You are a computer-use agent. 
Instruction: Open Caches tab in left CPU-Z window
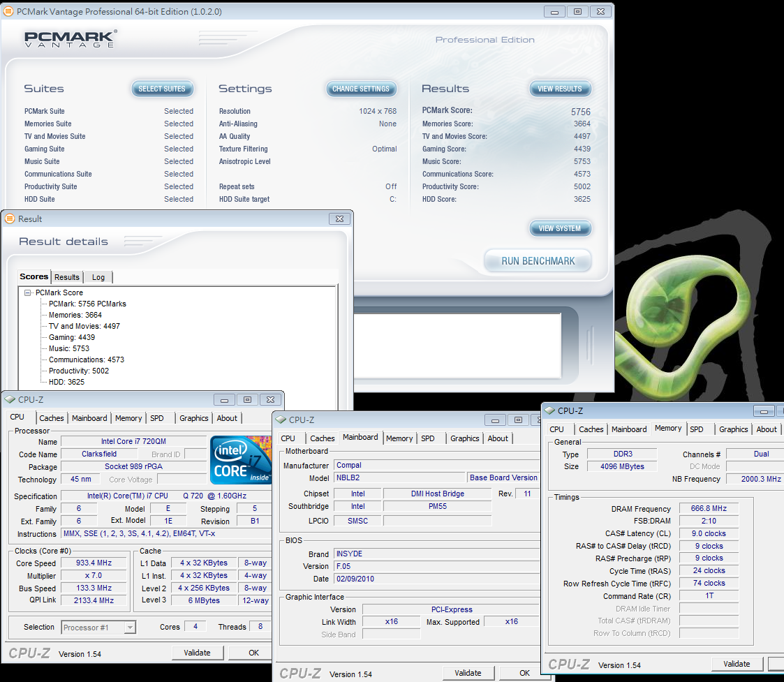pos(52,418)
